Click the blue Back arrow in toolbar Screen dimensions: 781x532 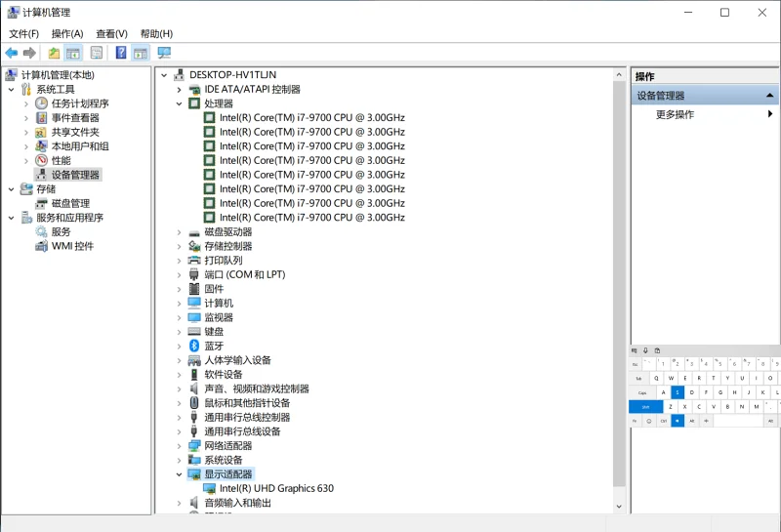[12, 53]
